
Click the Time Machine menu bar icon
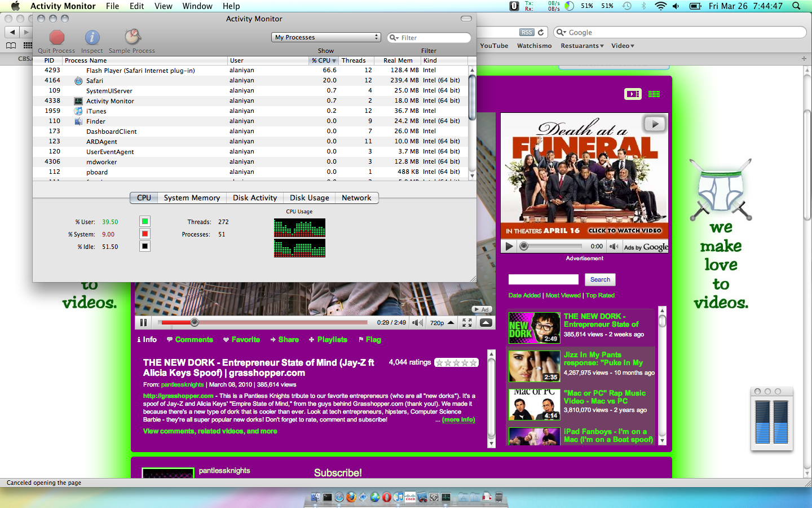(x=627, y=6)
